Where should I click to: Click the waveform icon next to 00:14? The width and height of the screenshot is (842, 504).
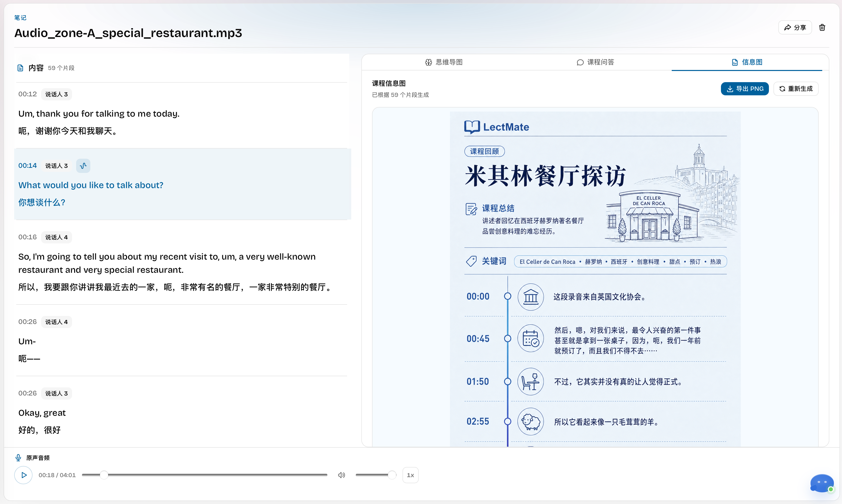point(83,166)
